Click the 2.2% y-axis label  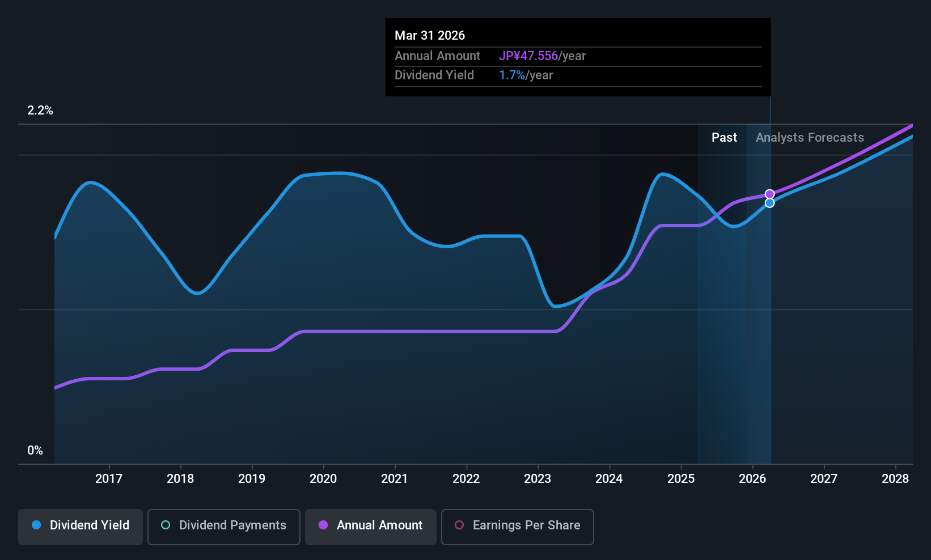click(x=40, y=111)
